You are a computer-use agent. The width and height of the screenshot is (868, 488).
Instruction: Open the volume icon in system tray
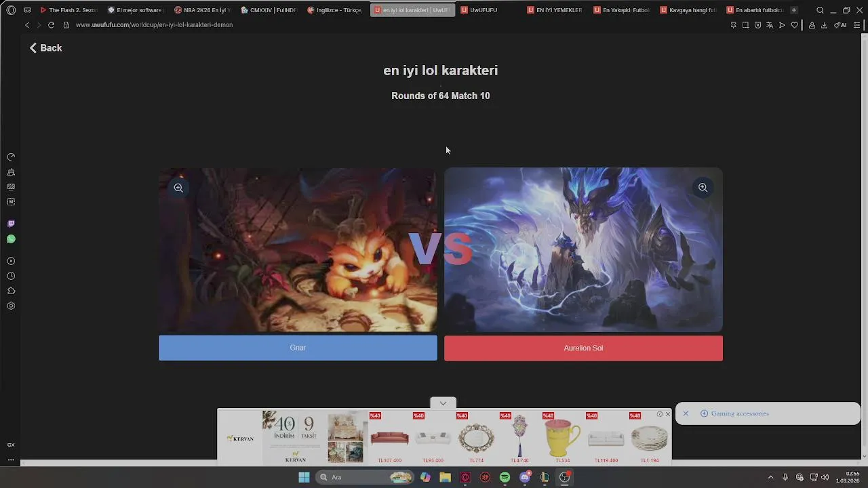pyautogui.click(x=825, y=477)
